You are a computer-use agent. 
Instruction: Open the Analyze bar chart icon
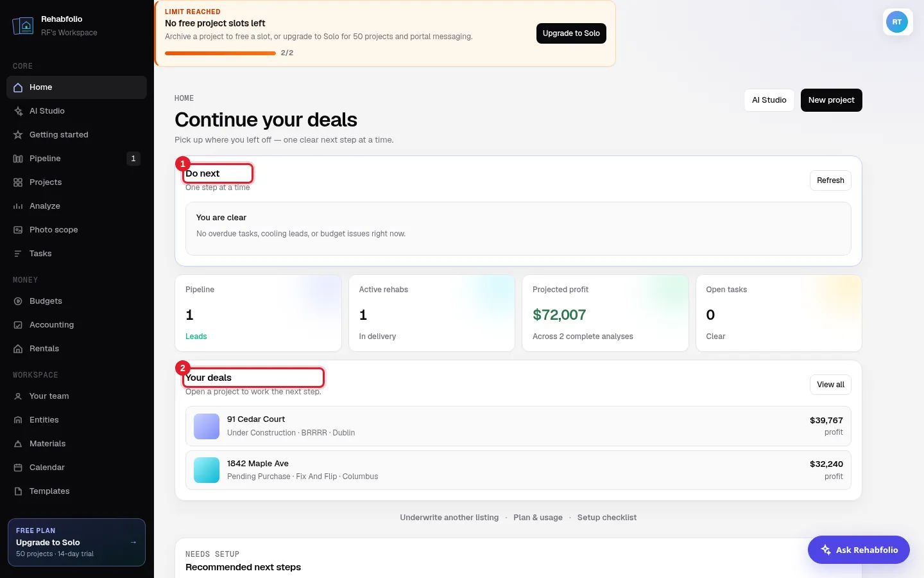click(x=18, y=206)
